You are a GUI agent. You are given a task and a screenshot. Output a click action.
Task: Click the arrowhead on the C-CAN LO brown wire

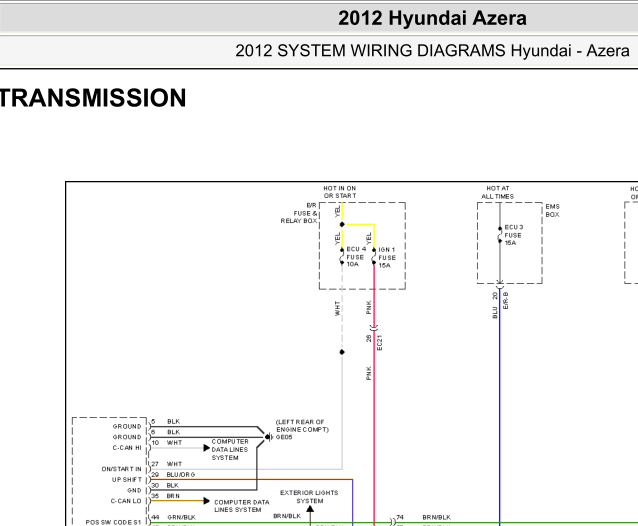[207, 501]
